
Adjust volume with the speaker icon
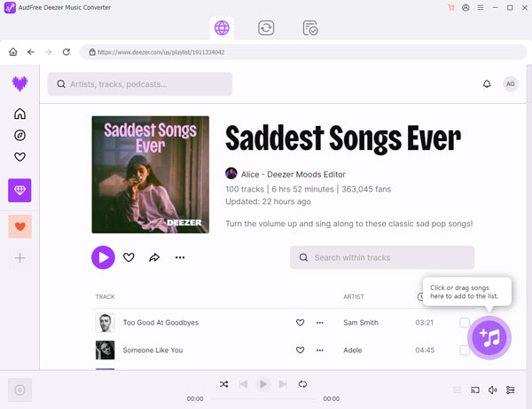[x=493, y=390]
